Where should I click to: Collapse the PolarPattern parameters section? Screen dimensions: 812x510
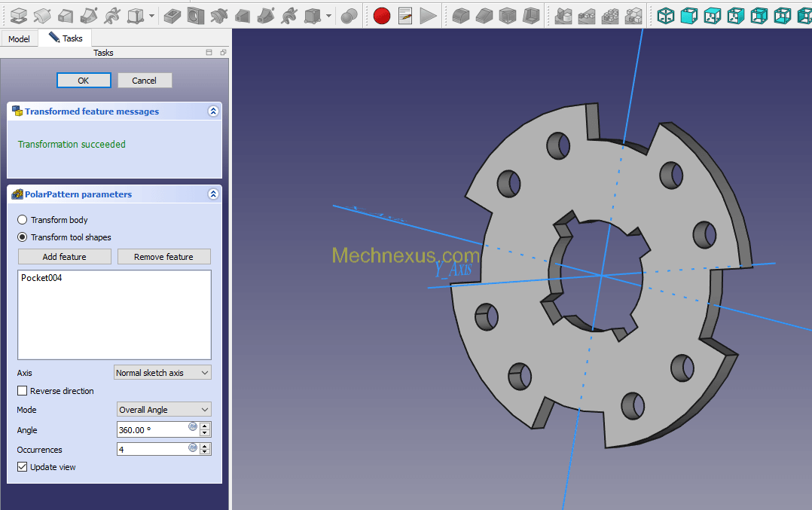click(213, 194)
